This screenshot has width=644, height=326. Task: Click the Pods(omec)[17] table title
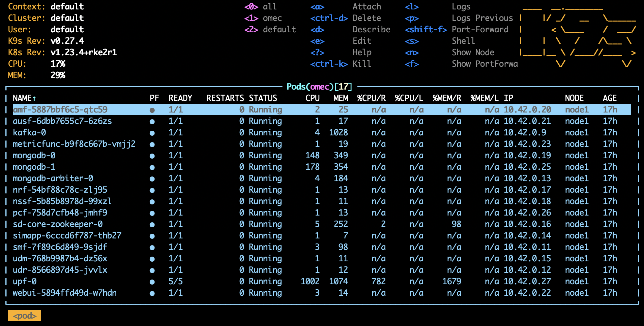point(319,87)
